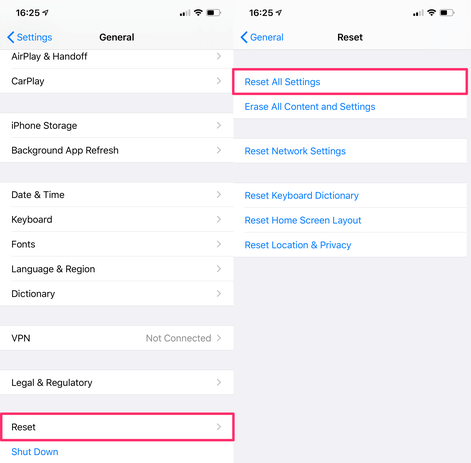Tap the chevron on the Reset row
The image size is (471, 463).
tap(219, 427)
